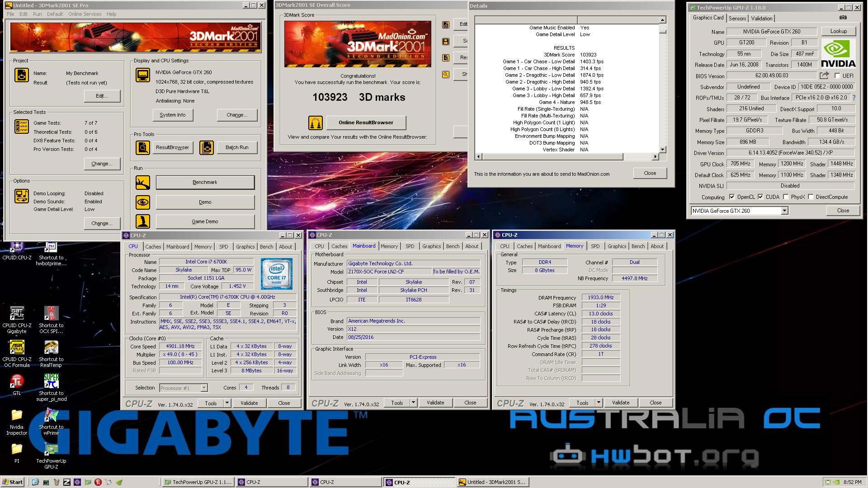Image resolution: width=868 pixels, height=488 pixels.
Task: Click the Batch Run icon
Action: coord(207,147)
